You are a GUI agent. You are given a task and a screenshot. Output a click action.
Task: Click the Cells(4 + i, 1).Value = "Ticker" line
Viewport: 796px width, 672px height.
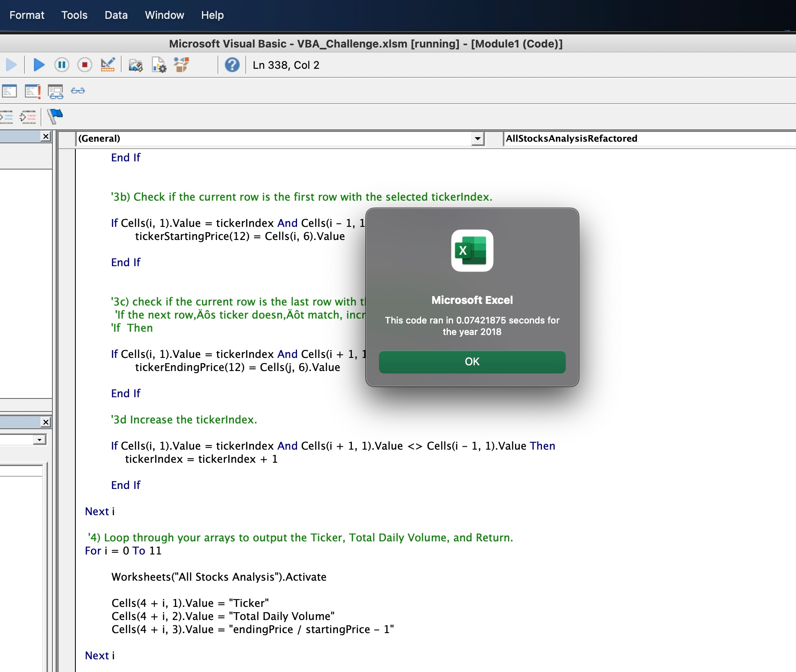190,603
